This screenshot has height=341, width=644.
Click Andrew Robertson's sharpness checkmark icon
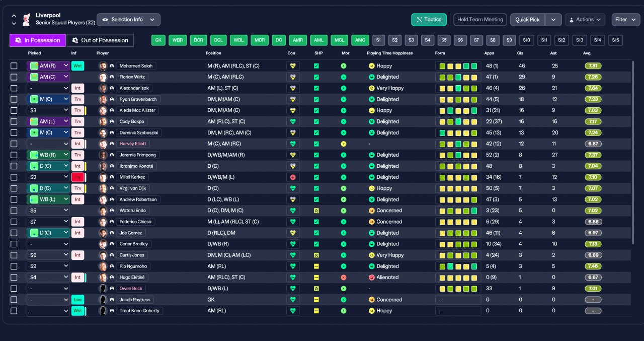click(x=316, y=199)
